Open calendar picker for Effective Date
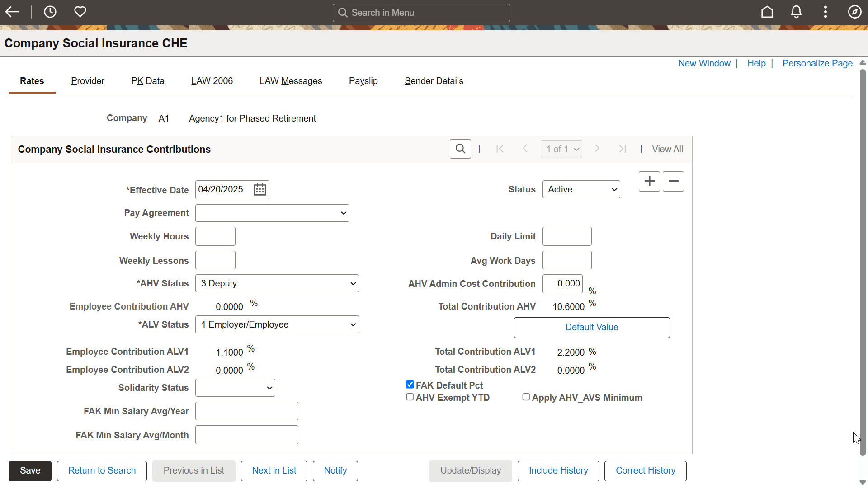 click(x=259, y=190)
